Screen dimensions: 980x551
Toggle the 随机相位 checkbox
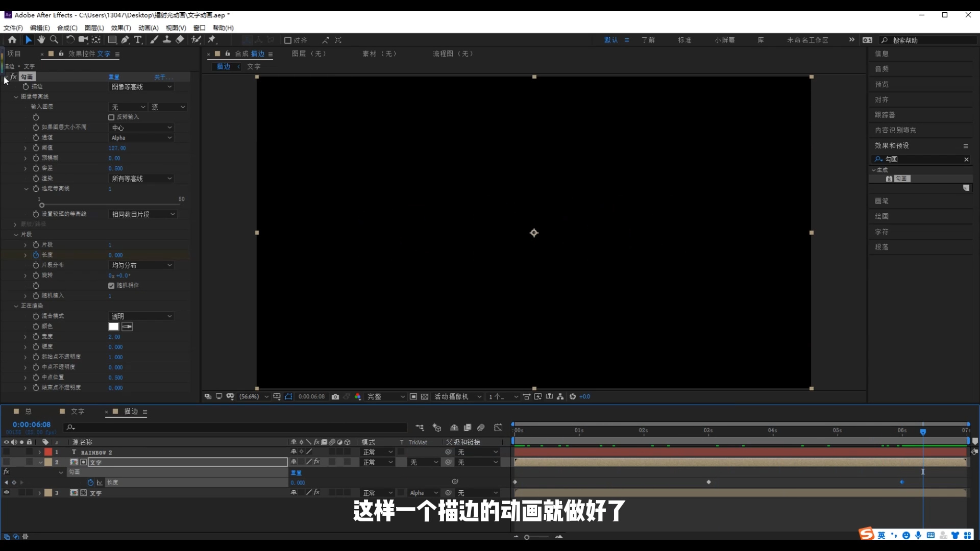click(x=111, y=285)
